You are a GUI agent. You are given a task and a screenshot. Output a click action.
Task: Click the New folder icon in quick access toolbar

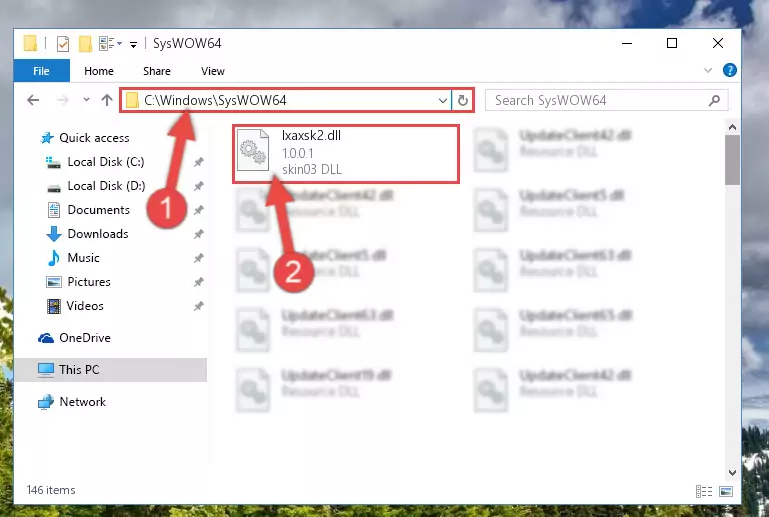85,44
